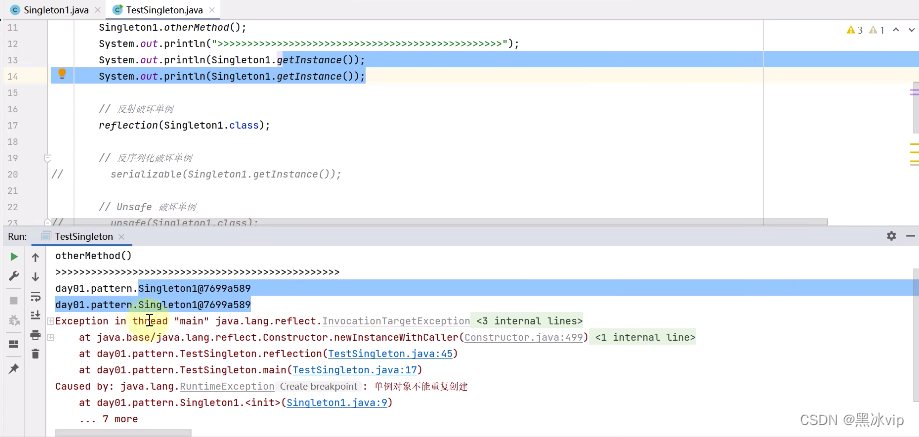
Task: Toggle soft-wrap in the console
Action: (35, 296)
